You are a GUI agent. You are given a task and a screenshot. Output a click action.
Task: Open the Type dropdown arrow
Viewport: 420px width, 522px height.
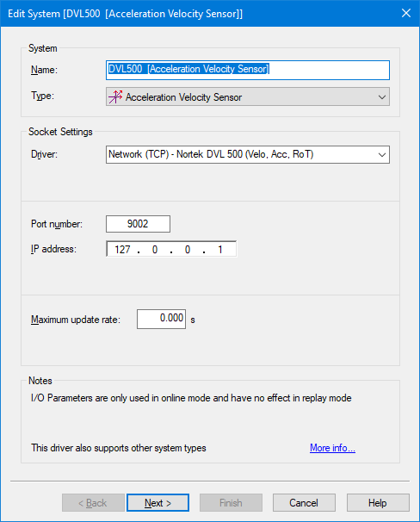[x=382, y=97]
